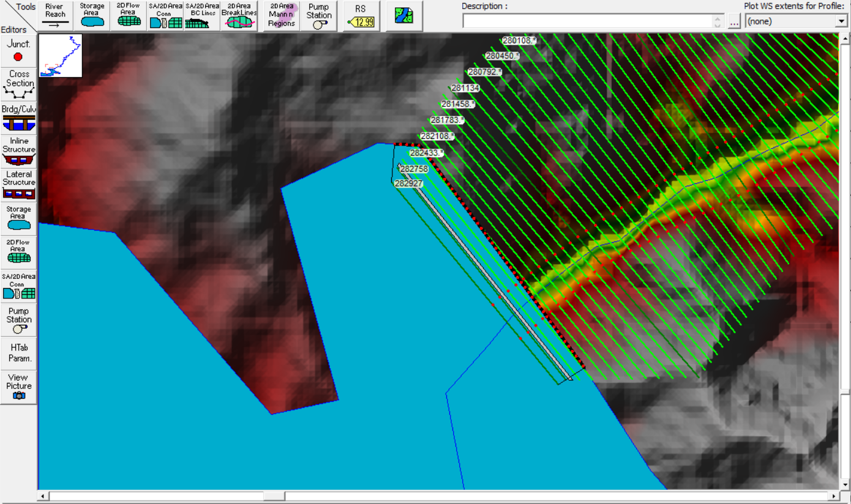Open the 2D Area Mann n Regions tool
The image size is (851, 504).
click(280, 15)
